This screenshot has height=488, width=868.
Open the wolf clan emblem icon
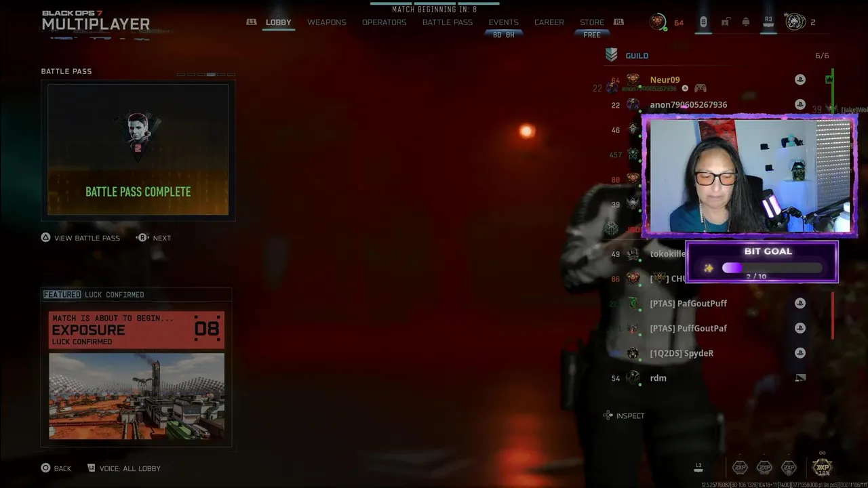(x=795, y=22)
